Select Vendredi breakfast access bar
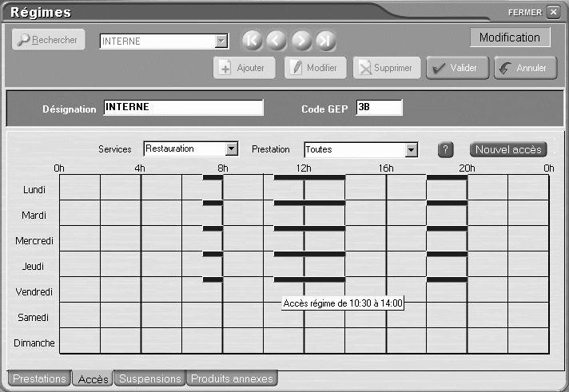The width and height of the screenshot is (569, 392). tap(213, 280)
